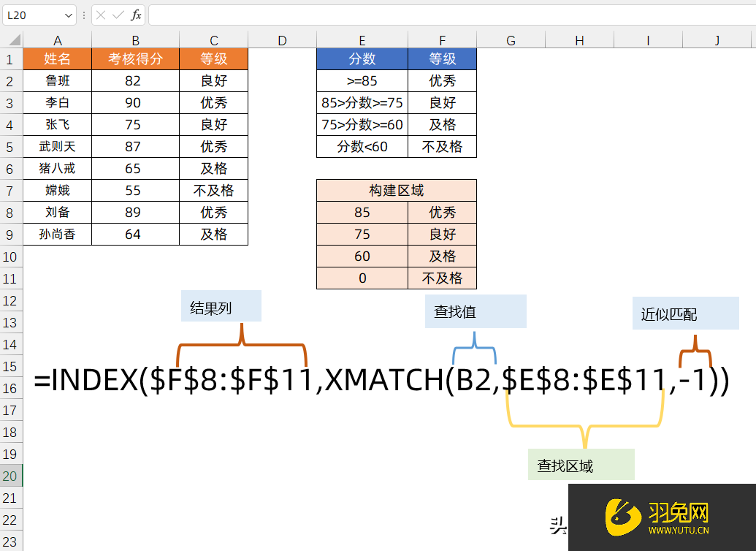Click the 查找值 label box
756x551 pixels.
(475, 311)
